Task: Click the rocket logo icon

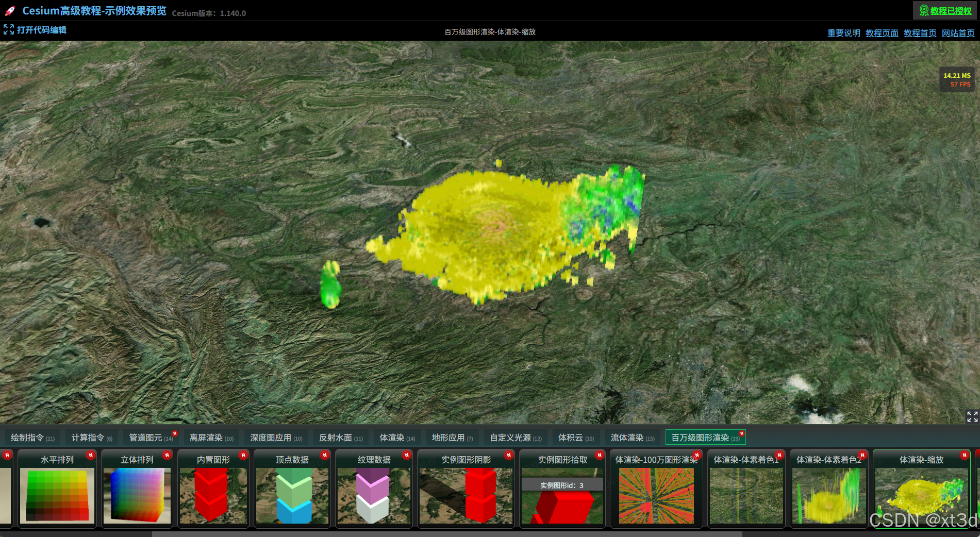Action: coord(10,11)
